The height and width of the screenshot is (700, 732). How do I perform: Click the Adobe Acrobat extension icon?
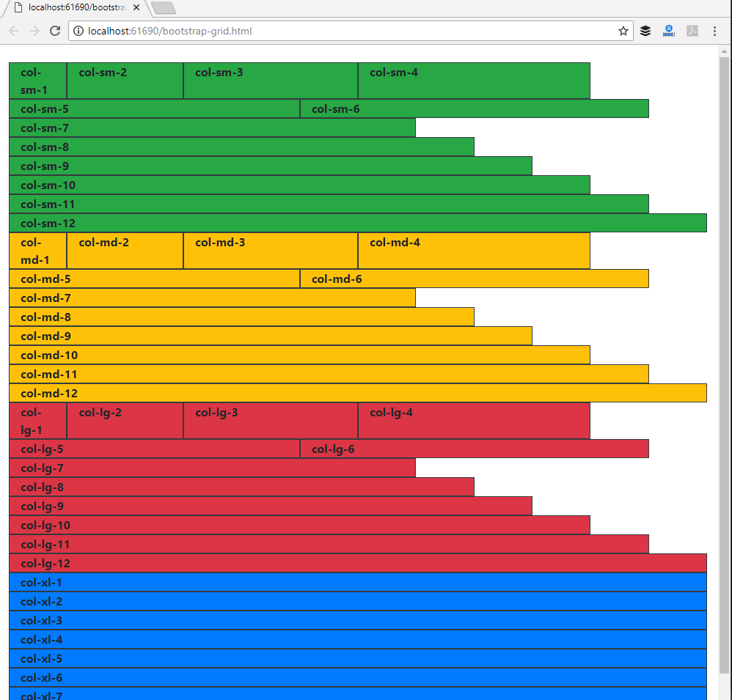692,31
